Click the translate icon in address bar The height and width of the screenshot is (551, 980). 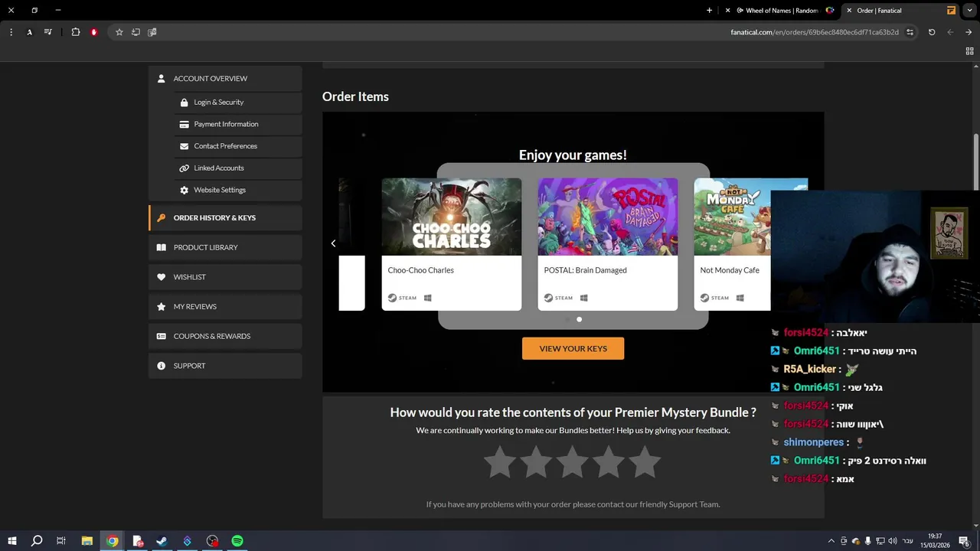(x=152, y=32)
